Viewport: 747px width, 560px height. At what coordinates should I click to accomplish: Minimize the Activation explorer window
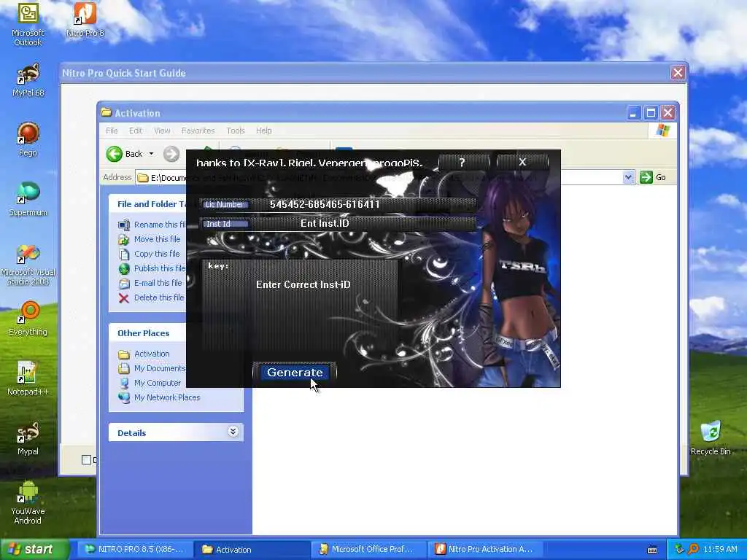pyautogui.click(x=633, y=113)
